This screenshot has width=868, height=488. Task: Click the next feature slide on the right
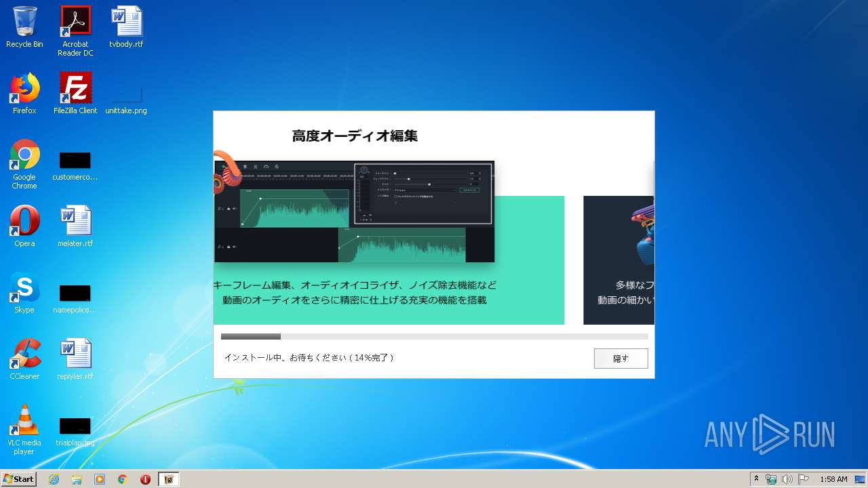pyautogui.click(x=618, y=260)
